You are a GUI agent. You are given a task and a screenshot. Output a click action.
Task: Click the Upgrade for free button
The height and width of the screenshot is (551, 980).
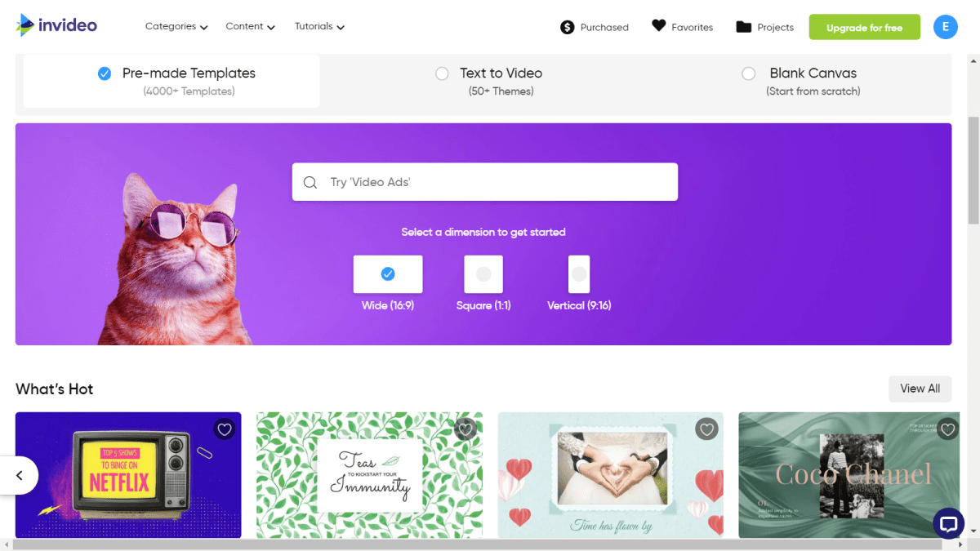pos(864,27)
